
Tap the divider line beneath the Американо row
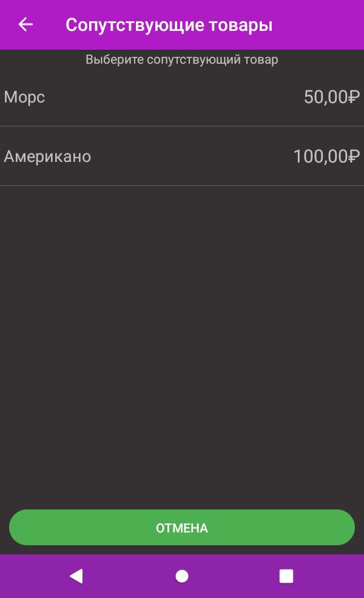click(182, 185)
